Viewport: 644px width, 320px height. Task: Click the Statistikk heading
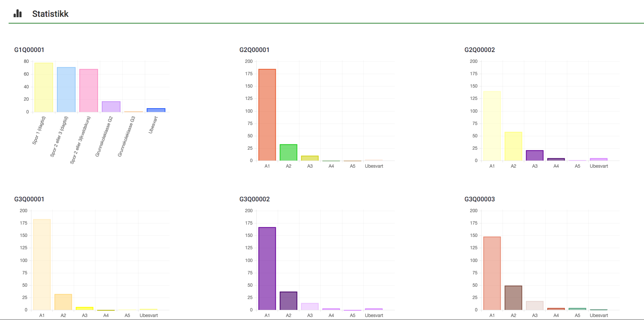50,14
